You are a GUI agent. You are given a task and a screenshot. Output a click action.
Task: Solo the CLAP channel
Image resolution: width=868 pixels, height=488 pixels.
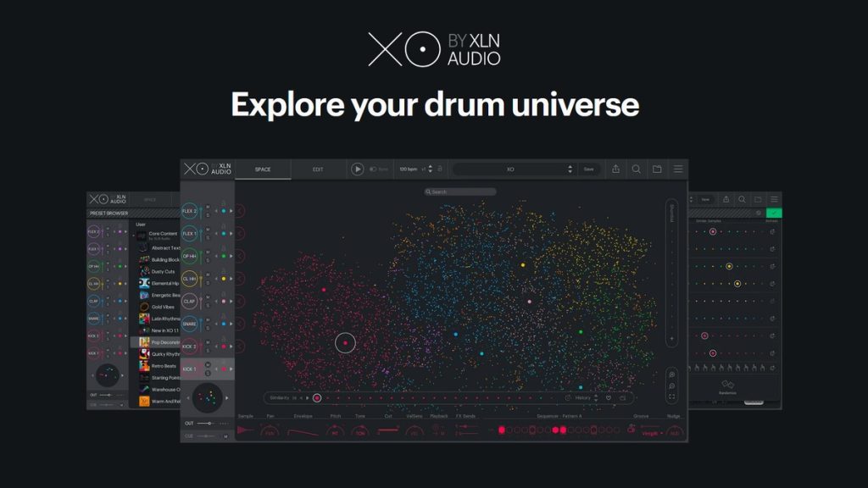(209, 306)
